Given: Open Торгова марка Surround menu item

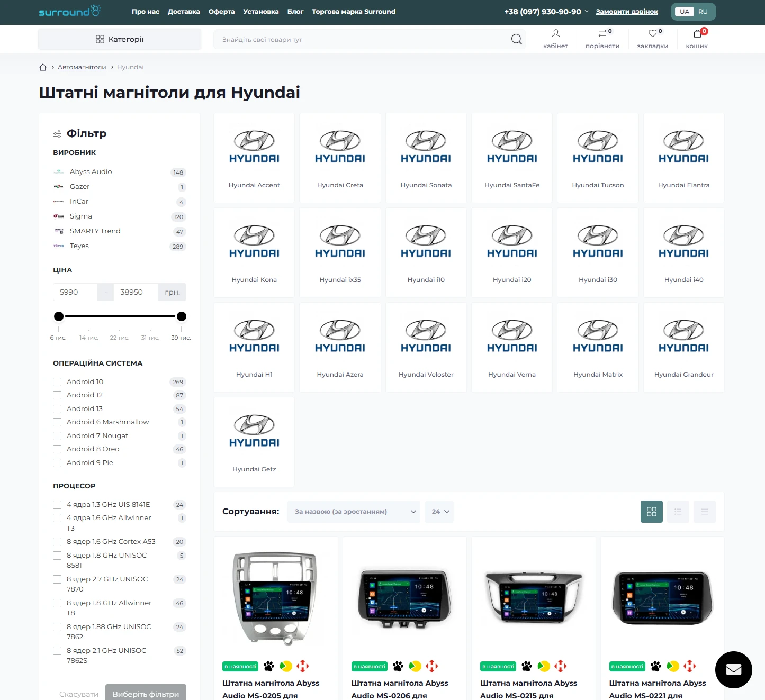Looking at the screenshot, I should coord(354,12).
